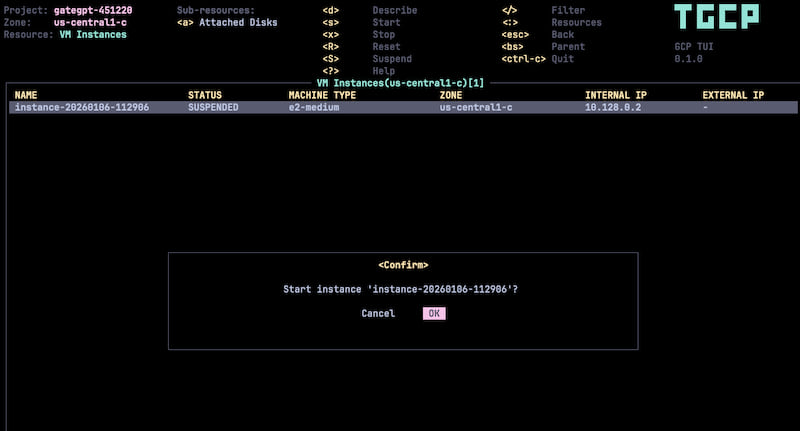Click the <Confirm> dialog title
The height and width of the screenshot is (431, 800).
403,265
